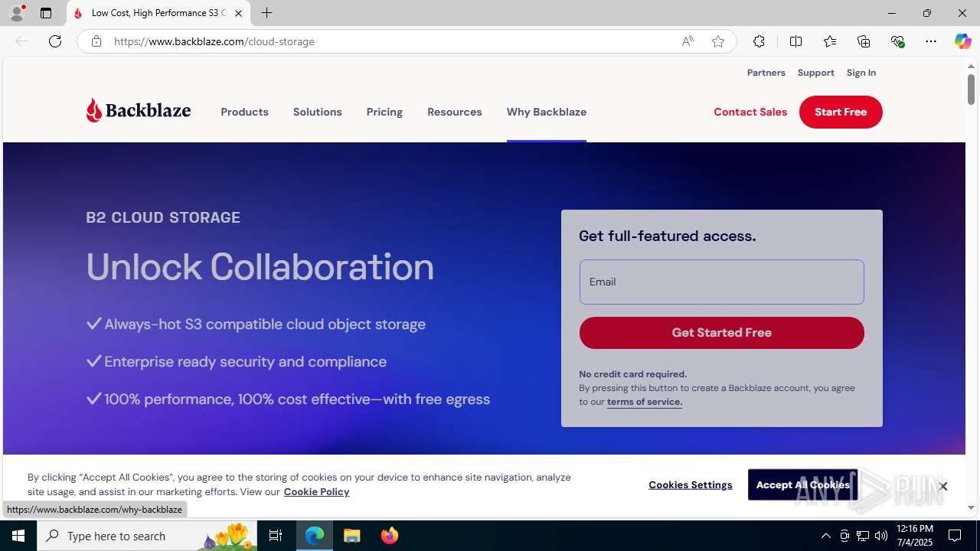Open the Solutions menu
This screenshot has height=551, width=980.
coord(317,112)
